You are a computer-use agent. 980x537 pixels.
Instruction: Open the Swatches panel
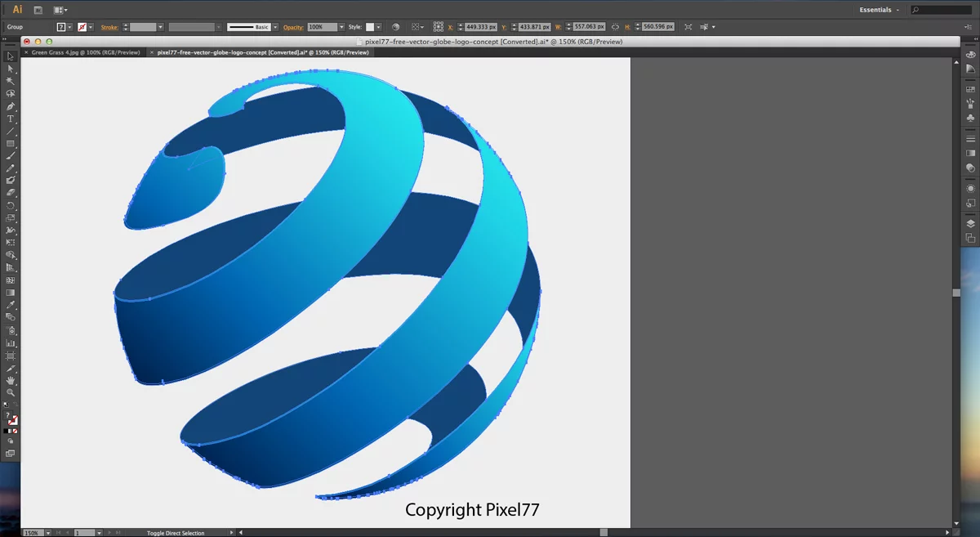coord(970,88)
